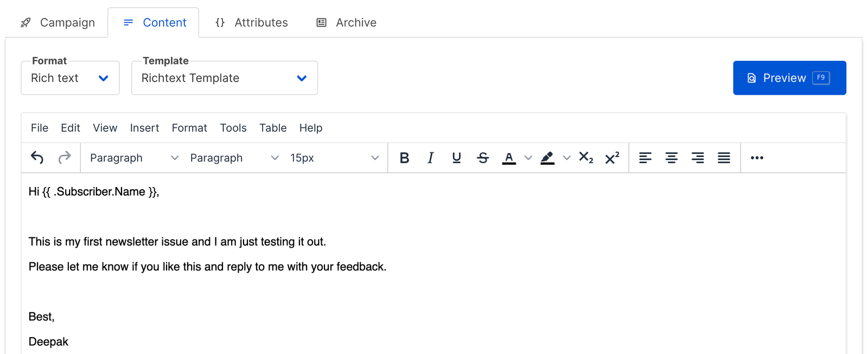Screen dimensions: 868x354
Task: Open the View menu
Action: click(x=105, y=128)
